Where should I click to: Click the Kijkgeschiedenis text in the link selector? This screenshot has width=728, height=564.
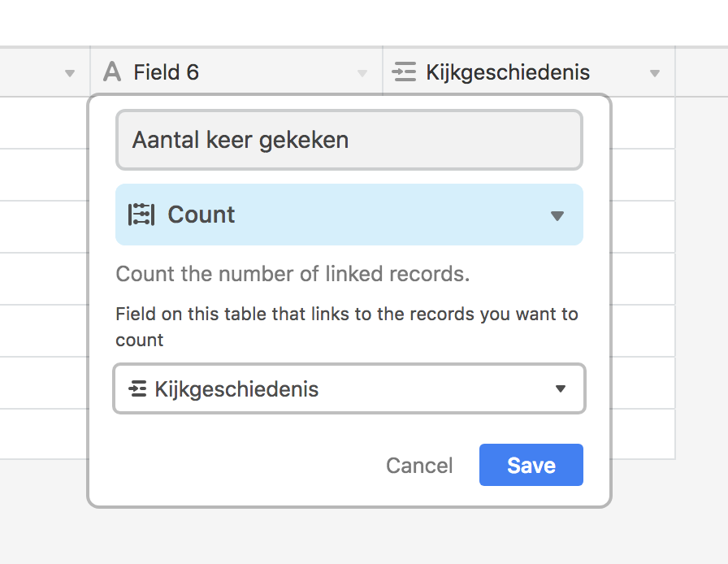(236, 389)
